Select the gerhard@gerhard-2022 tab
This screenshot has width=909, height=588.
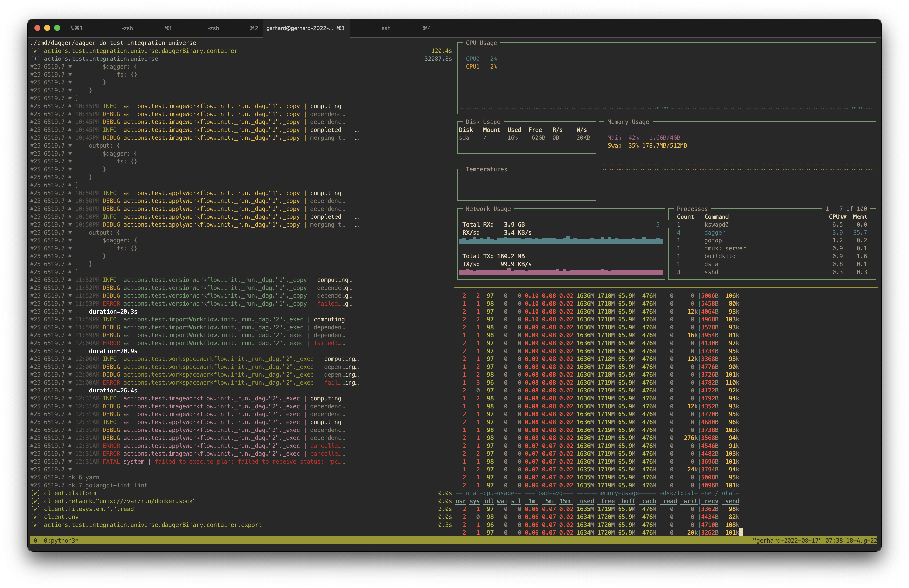(x=306, y=28)
